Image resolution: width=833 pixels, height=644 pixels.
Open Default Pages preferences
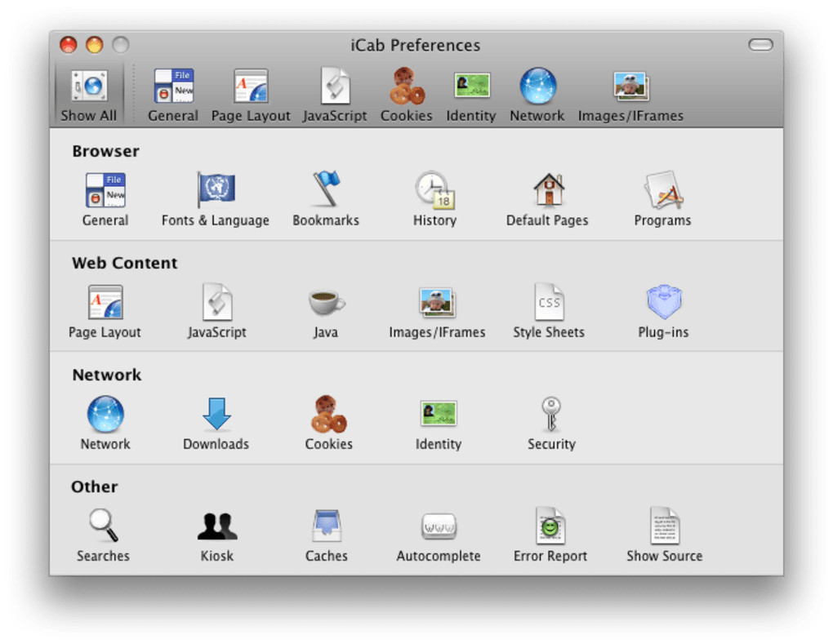coord(548,199)
